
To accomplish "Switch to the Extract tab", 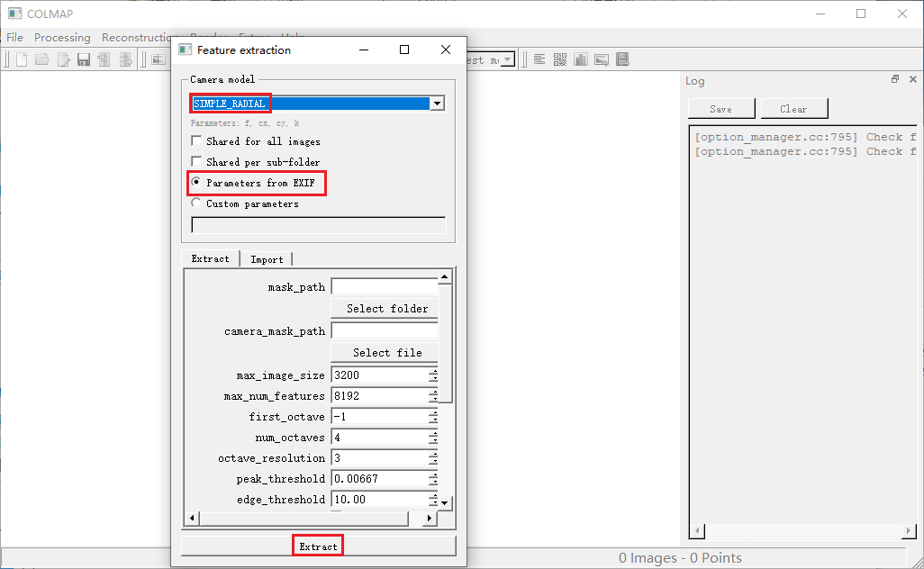I will coord(211,258).
